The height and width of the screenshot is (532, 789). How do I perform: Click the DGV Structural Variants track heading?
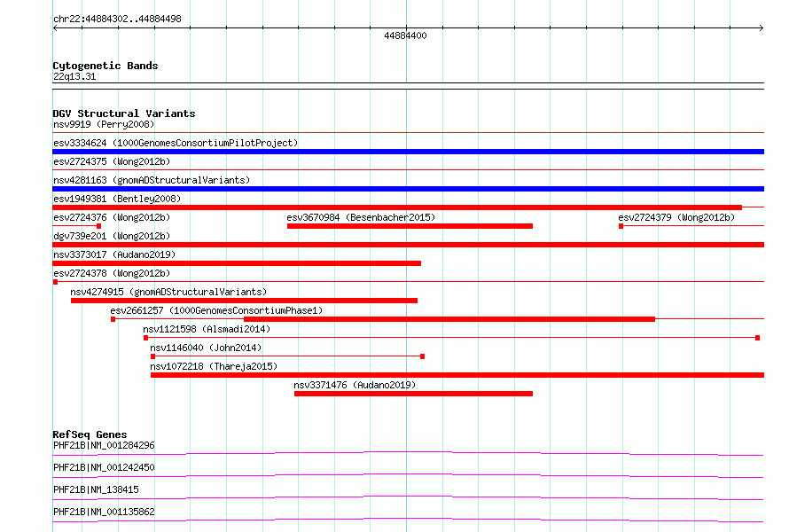tap(124, 113)
